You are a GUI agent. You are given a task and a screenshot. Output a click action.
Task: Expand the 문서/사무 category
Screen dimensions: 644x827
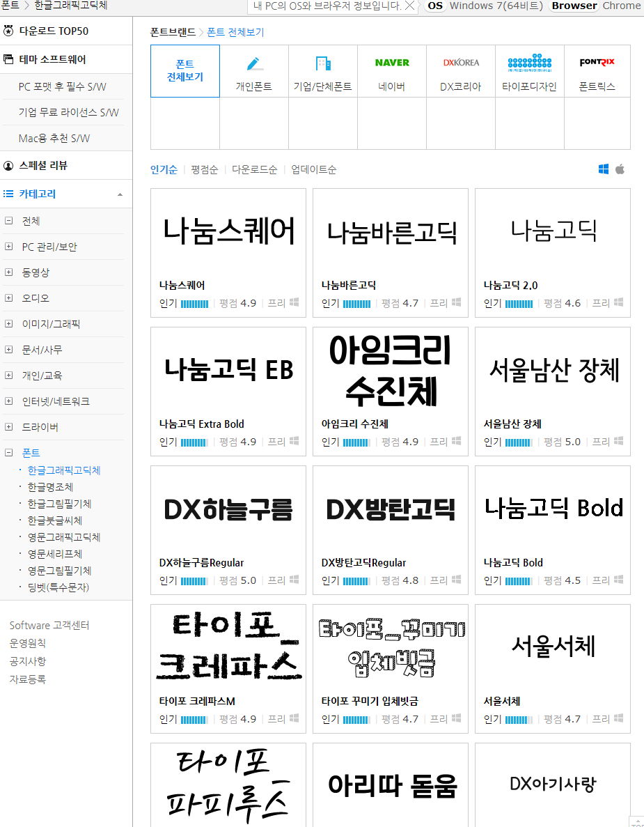coord(8,350)
